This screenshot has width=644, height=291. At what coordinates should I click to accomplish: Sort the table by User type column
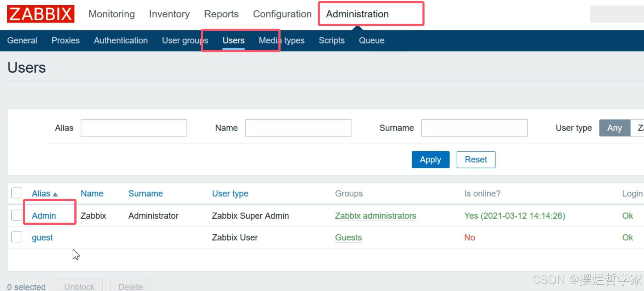(230, 194)
